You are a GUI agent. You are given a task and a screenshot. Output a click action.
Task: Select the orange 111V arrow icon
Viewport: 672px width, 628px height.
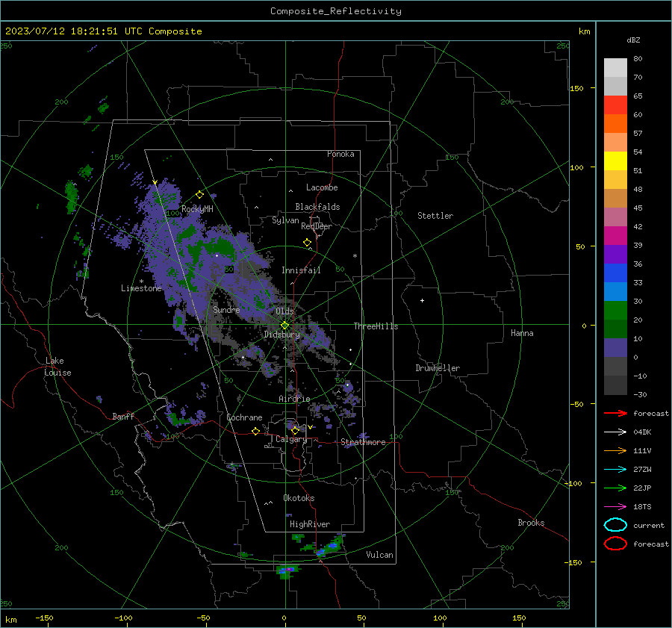[x=615, y=450]
